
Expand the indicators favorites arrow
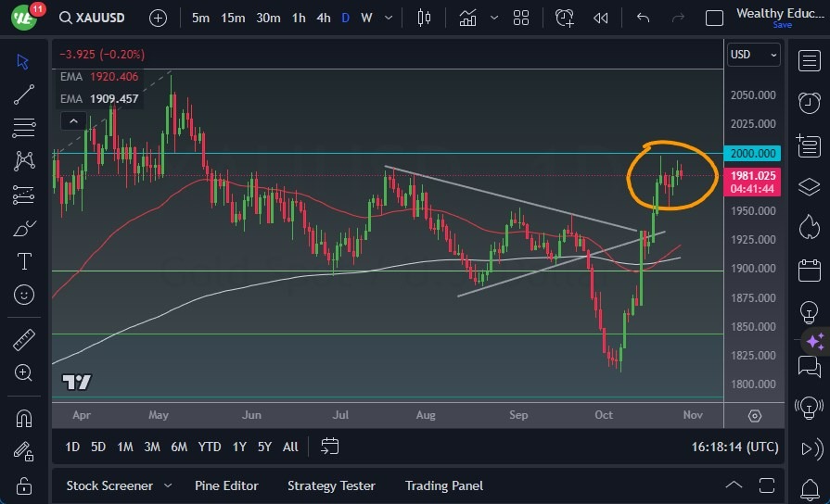494,18
